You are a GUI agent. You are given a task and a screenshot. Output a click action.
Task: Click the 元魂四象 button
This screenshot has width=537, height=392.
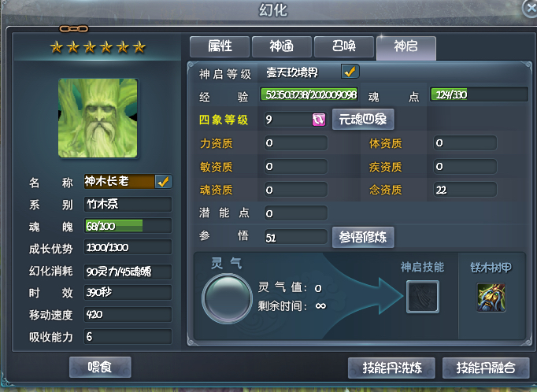click(363, 120)
